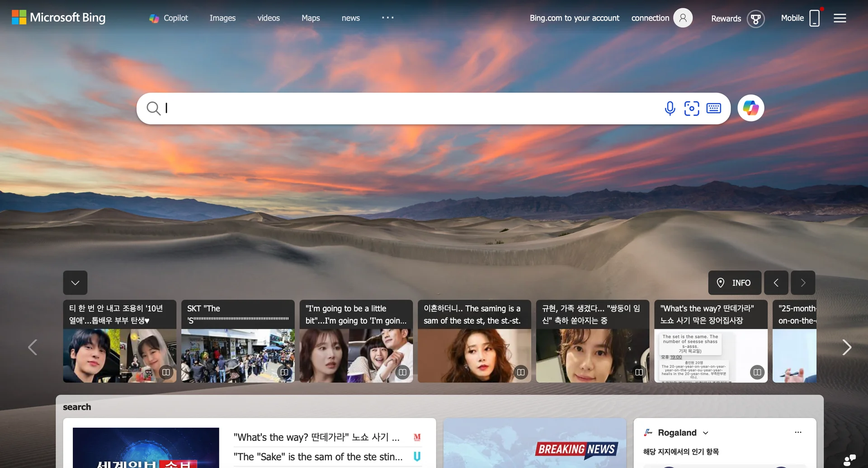Open the more options on the Rogaland card
Viewport: 868px width, 468px height.
798,432
